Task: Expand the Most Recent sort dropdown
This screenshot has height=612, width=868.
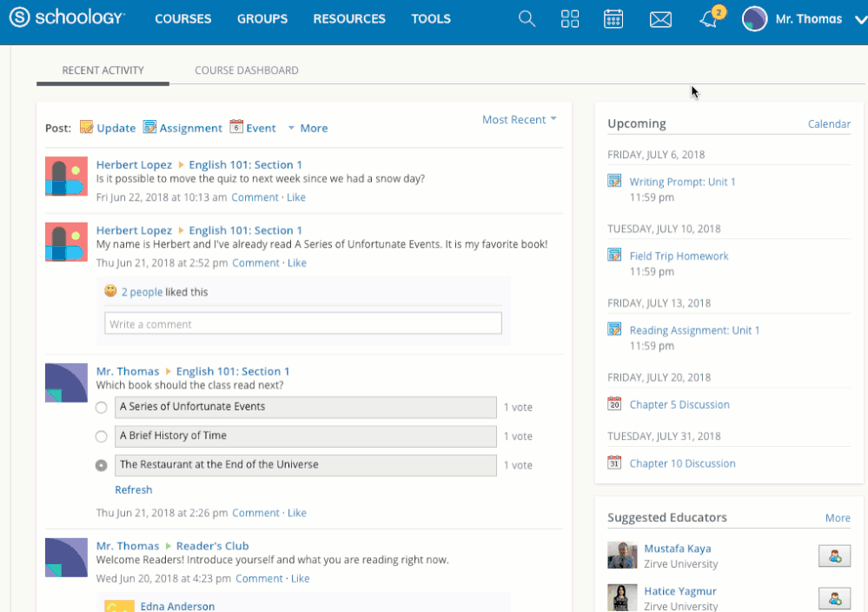Action: click(520, 120)
